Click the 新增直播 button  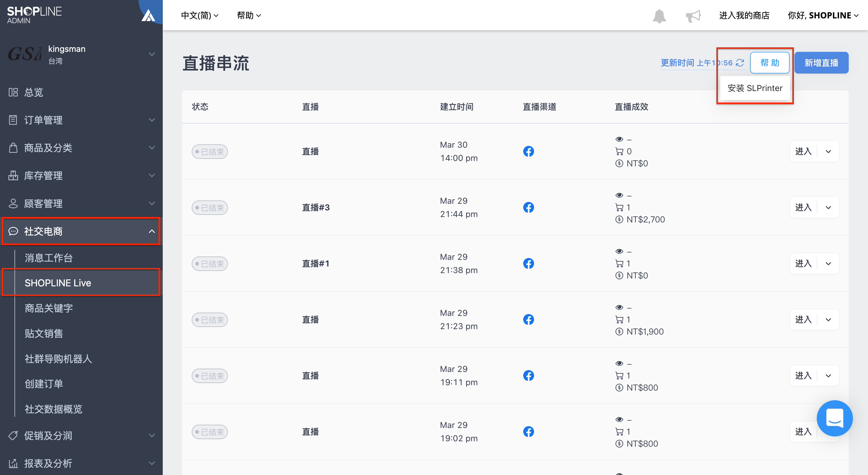(821, 63)
